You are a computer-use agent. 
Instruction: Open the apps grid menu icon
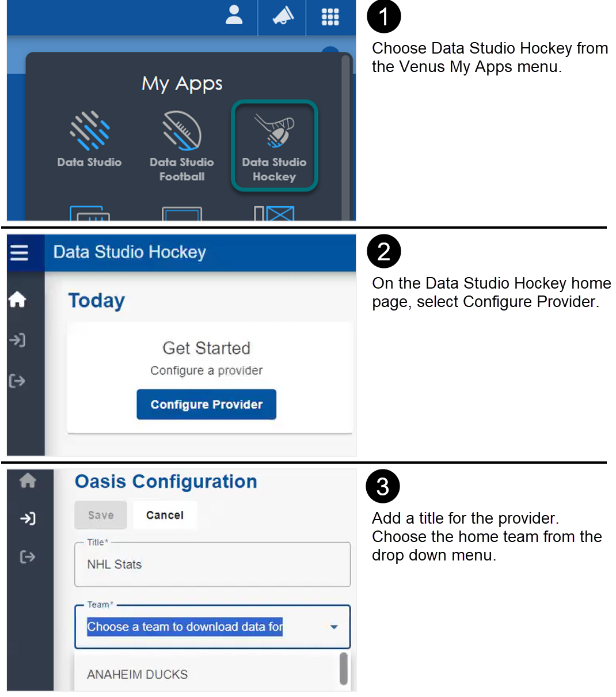pyautogui.click(x=330, y=17)
